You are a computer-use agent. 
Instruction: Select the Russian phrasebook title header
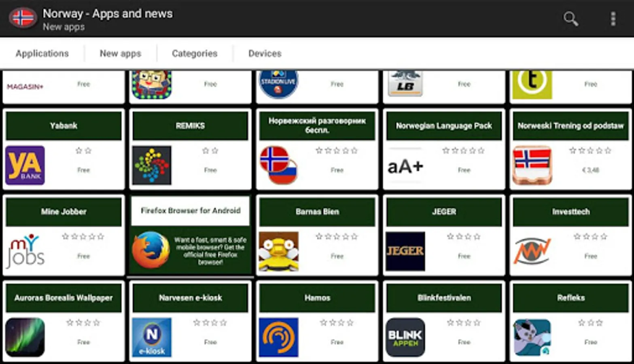[317, 126]
